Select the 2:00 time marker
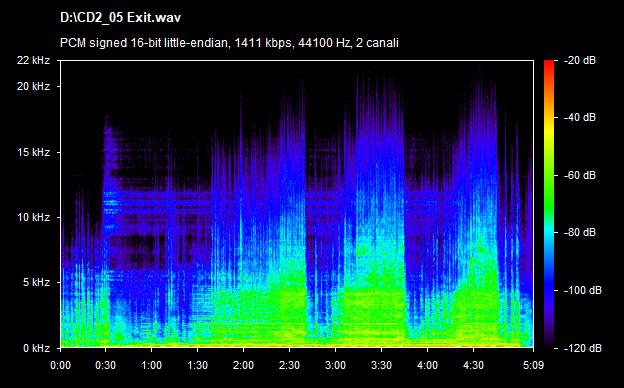 click(244, 365)
